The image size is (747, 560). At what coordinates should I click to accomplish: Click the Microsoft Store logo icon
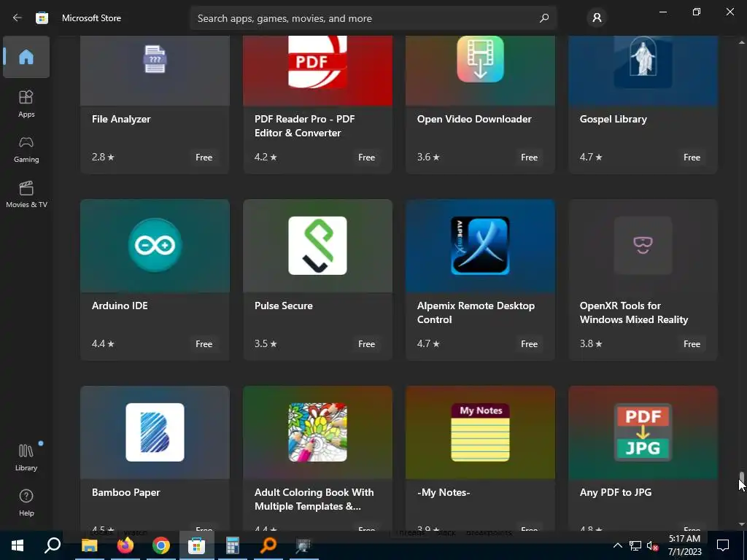click(42, 18)
